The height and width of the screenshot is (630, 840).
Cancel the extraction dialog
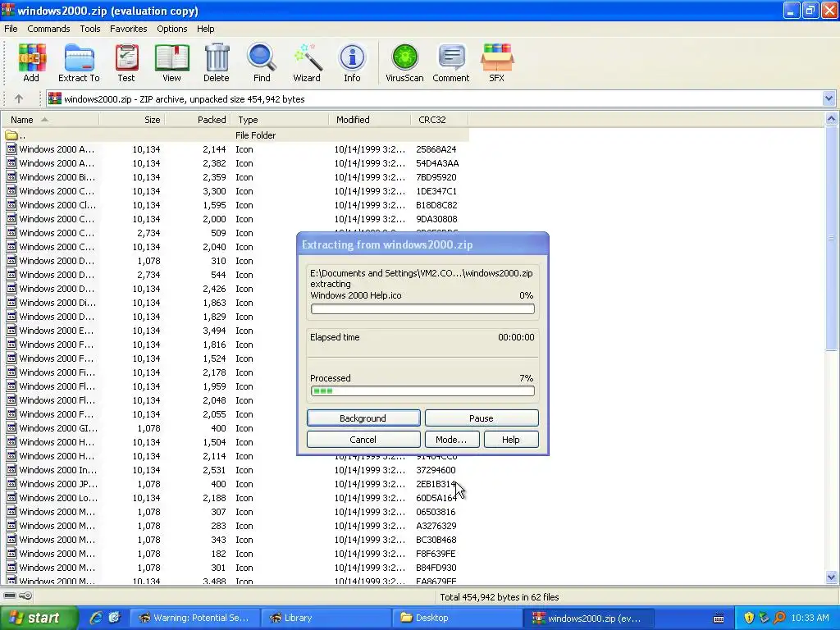pos(363,440)
